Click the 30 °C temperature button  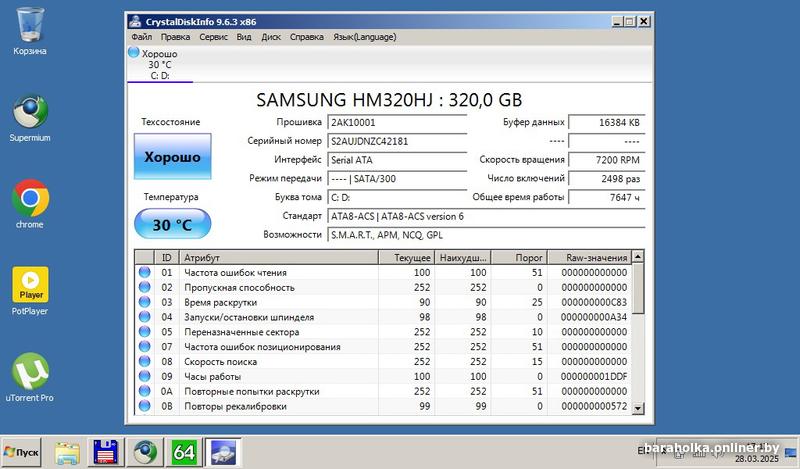(x=172, y=224)
